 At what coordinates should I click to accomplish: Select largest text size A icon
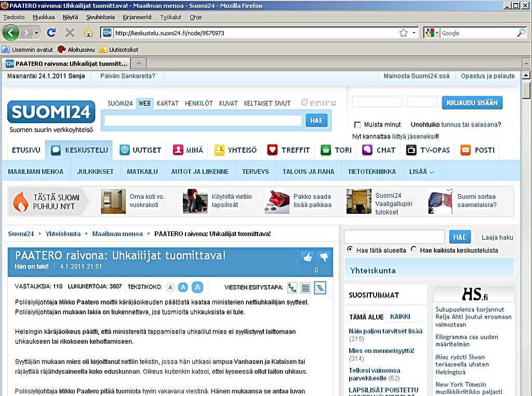coord(197,287)
